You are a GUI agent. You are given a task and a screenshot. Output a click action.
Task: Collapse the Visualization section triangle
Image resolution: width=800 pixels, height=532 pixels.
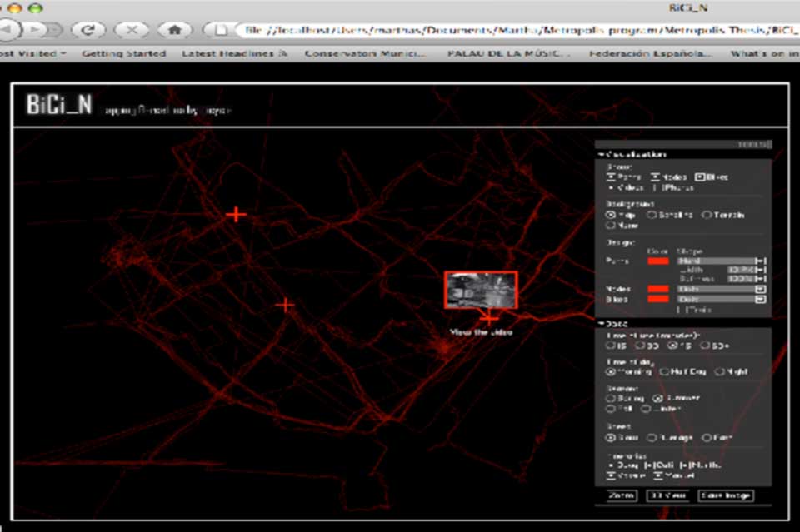(x=602, y=154)
